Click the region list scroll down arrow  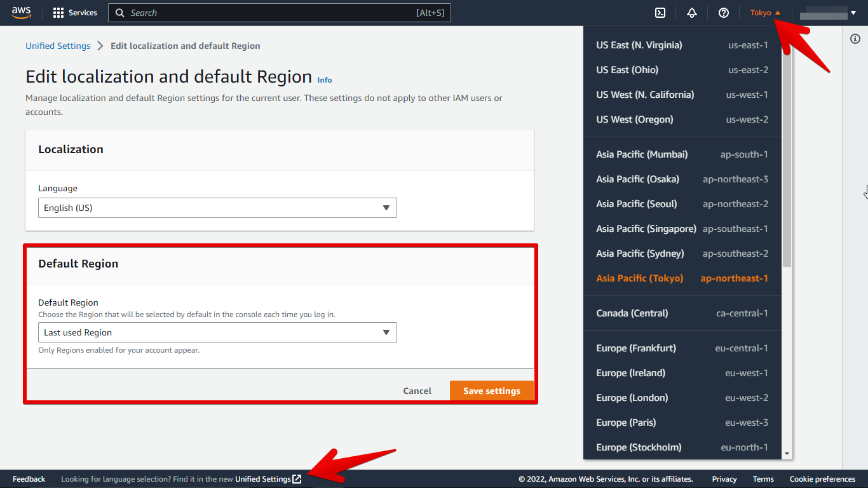coord(787,454)
